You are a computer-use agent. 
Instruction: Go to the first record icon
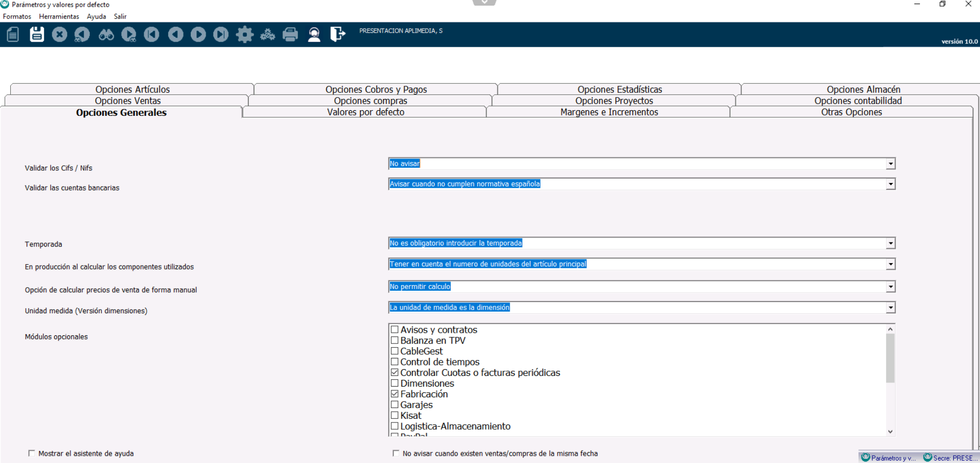pyautogui.click(x=151, y=34)
